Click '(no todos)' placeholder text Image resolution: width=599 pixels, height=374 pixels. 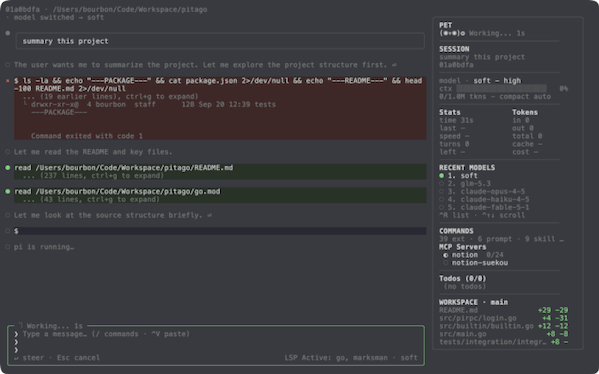point(465,287)
